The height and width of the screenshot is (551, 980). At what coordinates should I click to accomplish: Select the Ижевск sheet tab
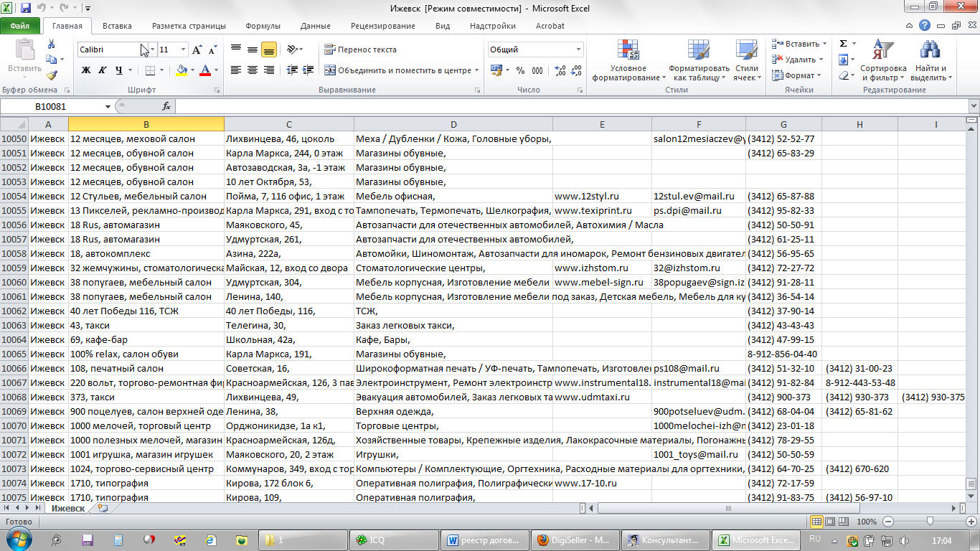click(68, 508)
